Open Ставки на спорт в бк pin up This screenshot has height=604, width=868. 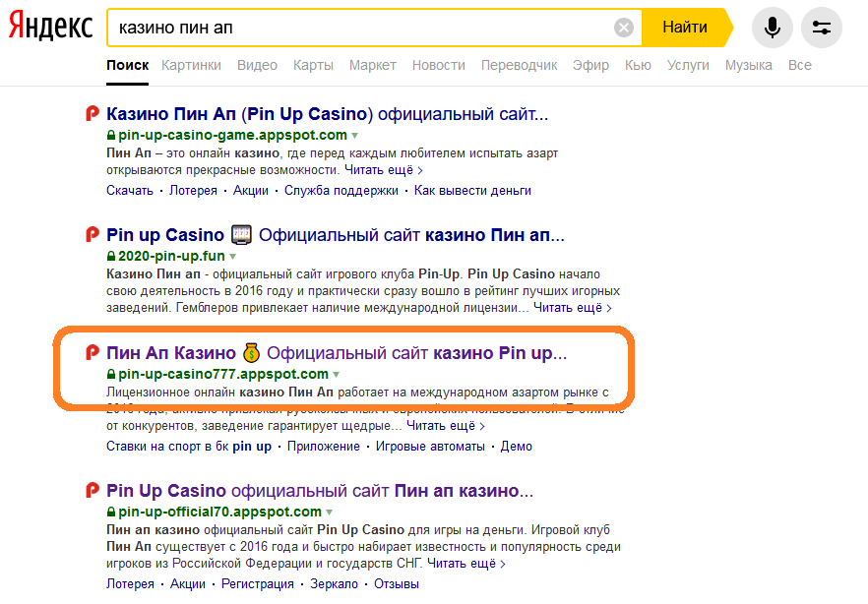coord(189,447)
